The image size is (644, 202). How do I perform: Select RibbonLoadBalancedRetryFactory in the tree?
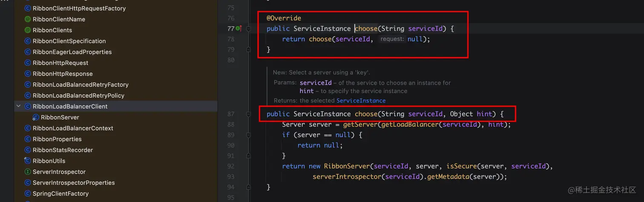80,85
